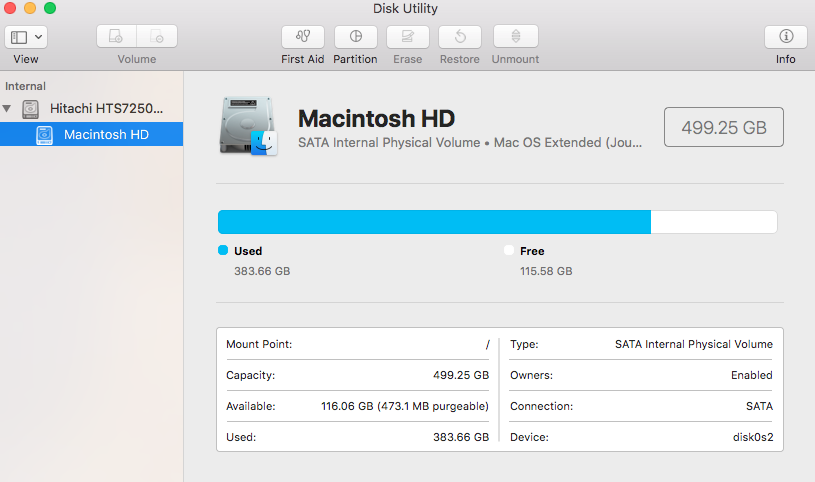Screen dimensions: 815x482
Task: Click the blue used portion of storage bar
Action: pos(435,222)
